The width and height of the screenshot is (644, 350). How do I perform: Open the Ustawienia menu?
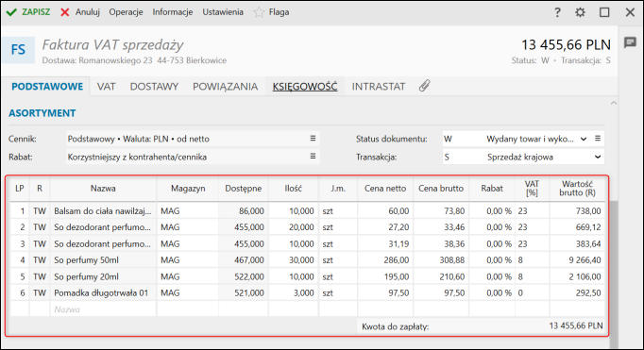tap(223, 12)
